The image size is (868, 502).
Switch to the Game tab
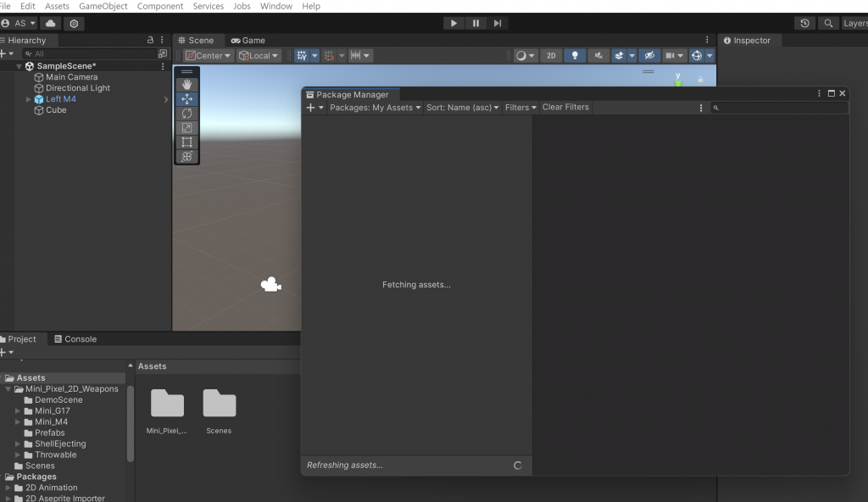click(x=248, y=41)
